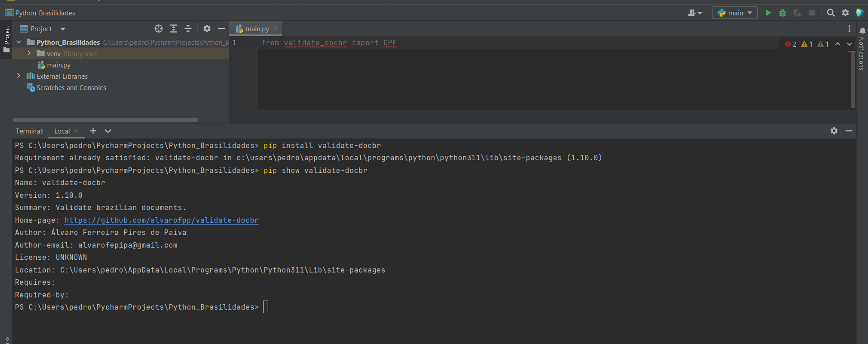Click the editor vertical scrollbar
This screenshot has height=344, width=868.
point(853,79)
